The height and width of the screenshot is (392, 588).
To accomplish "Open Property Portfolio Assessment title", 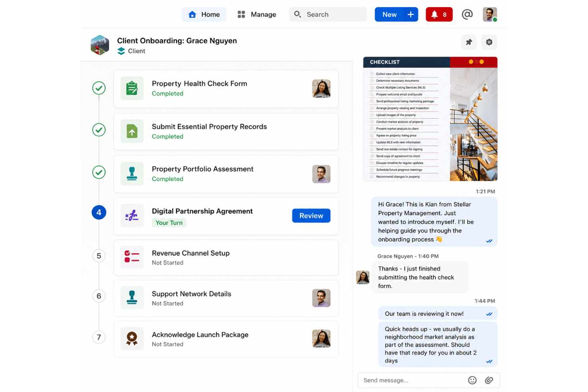I will pos(203,169).
